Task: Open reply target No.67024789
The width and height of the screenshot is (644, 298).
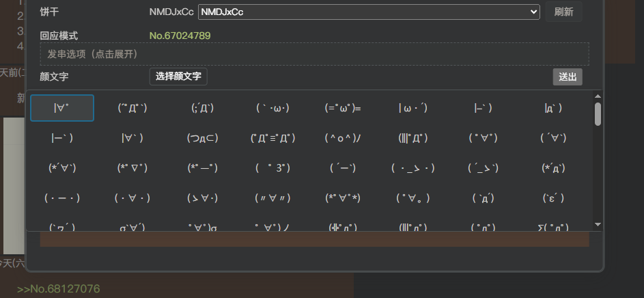Action: tap(180, 36)
